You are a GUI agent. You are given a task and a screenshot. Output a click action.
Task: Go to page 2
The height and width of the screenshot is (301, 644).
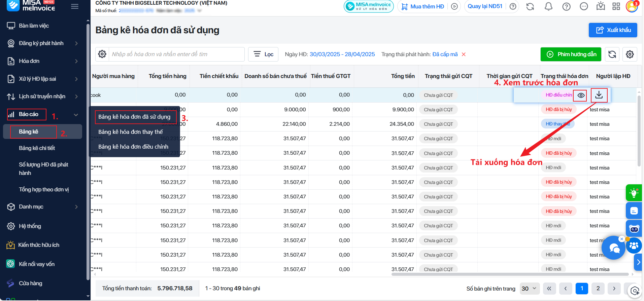coord(598,289)
